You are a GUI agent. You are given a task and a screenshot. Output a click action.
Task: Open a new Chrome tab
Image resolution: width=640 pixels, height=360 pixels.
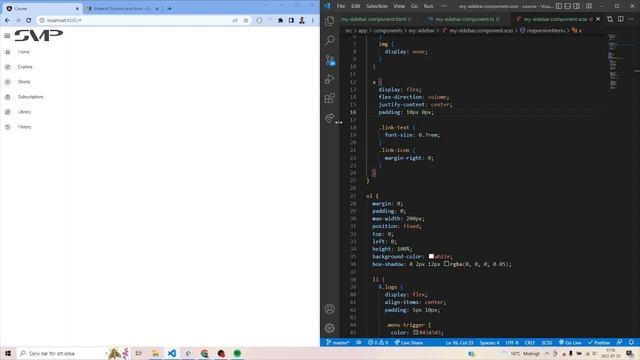169,8
